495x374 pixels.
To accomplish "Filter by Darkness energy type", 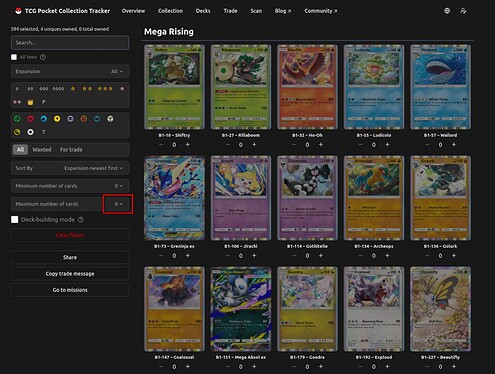I will (x=97, y=119).
